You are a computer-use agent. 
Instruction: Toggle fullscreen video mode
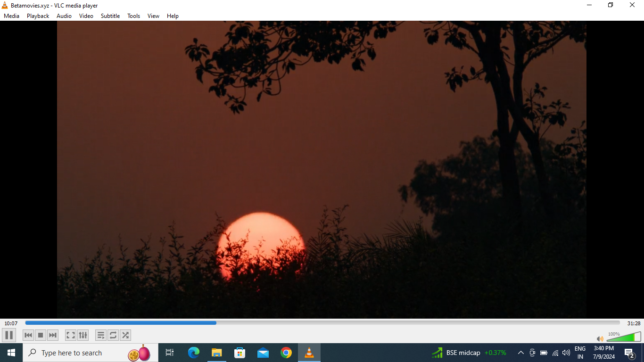(x=71, y=335)
